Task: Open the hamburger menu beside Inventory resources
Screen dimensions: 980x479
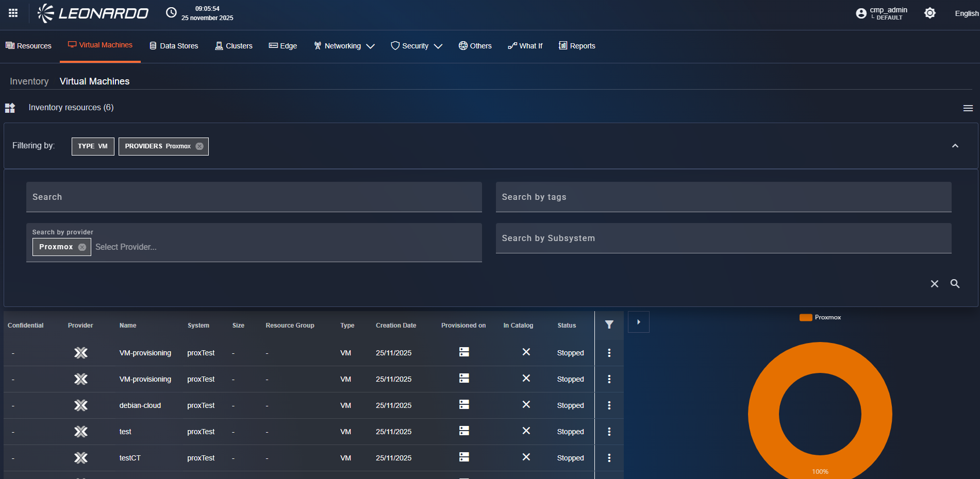Action: pyautogui.click(x=968, y=108)
